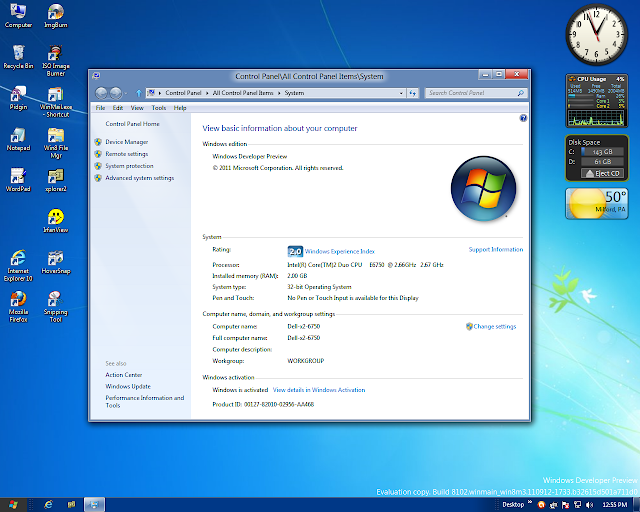Open the Edit menu
This screenshot has height=512, width=640.
[118, 108]
